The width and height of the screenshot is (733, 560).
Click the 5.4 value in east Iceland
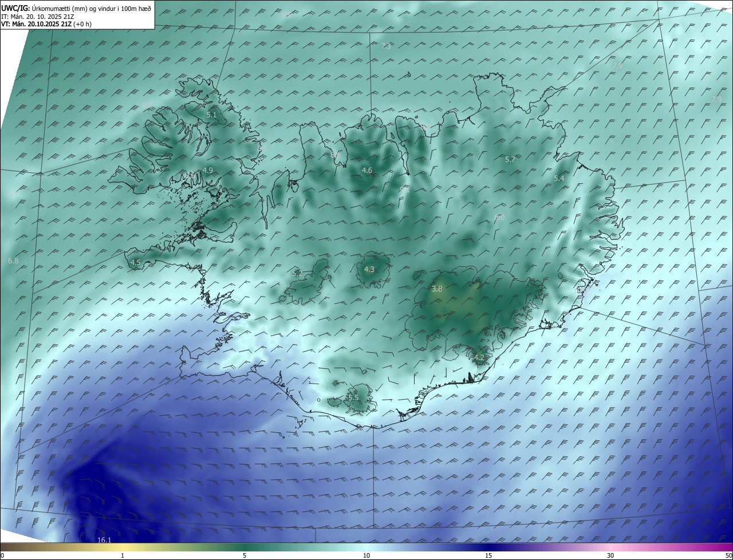559,179
